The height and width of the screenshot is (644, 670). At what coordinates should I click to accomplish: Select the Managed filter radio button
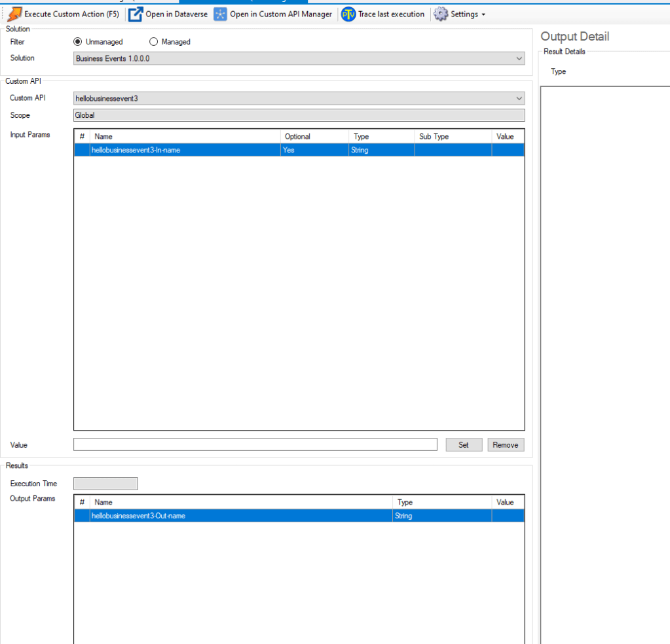(x=153, y=41)
